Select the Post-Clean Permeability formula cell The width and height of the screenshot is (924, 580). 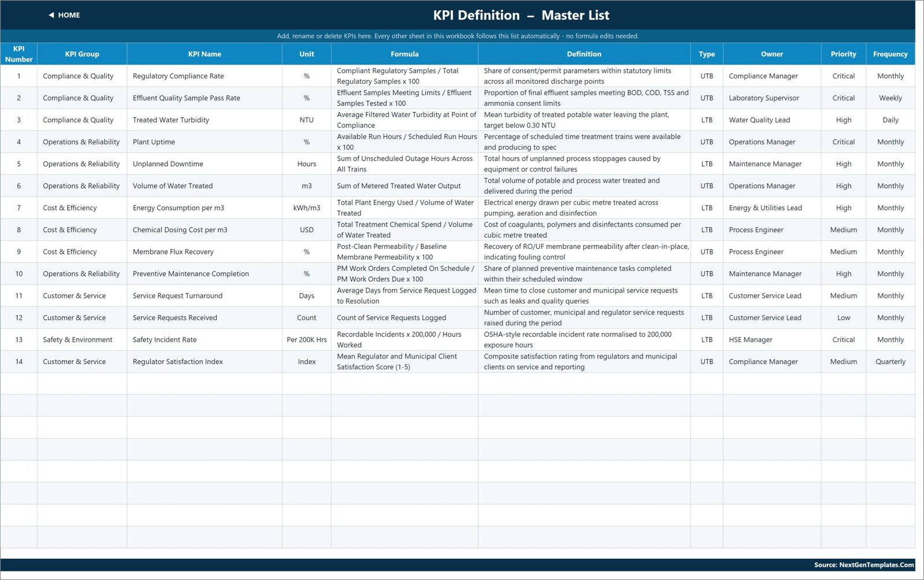click(x=404, y=252)
